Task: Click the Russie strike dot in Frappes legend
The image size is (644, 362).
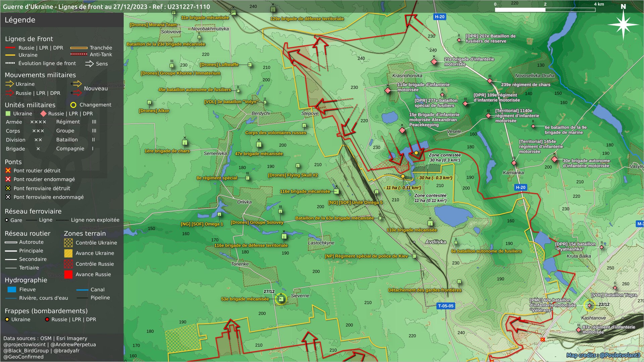Action: pos(47,319)
